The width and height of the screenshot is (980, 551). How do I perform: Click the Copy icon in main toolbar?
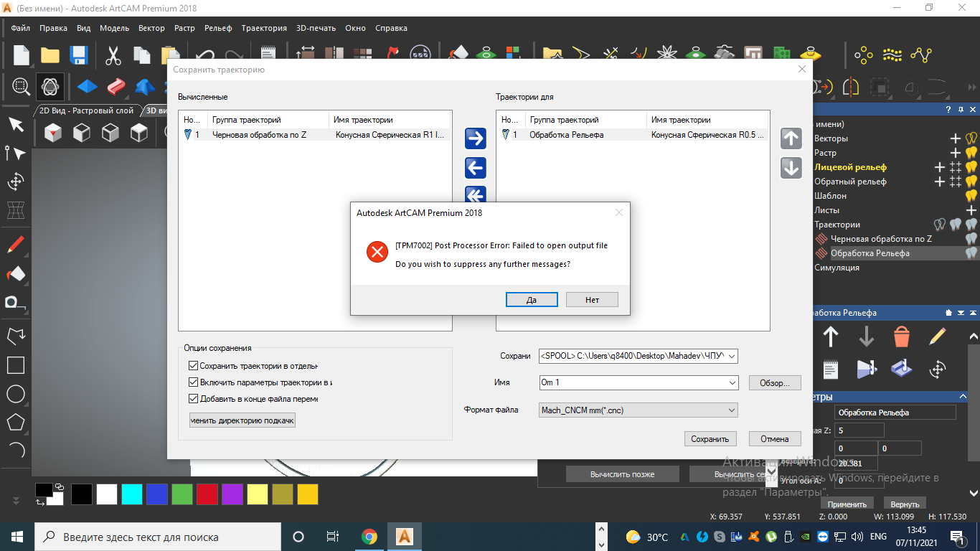(142, 55)
